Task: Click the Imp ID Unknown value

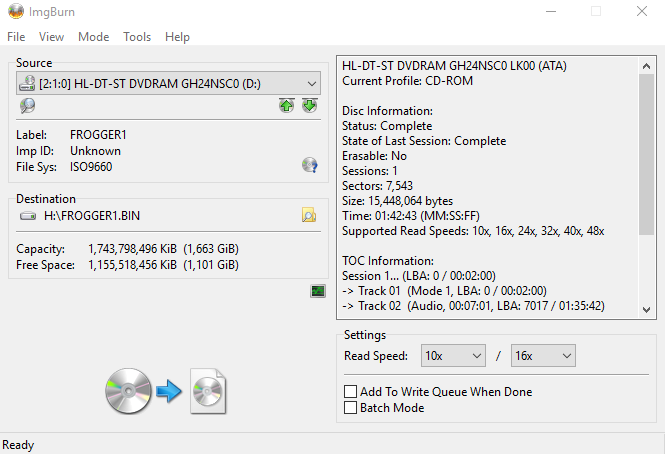Action: pos(95,151)
